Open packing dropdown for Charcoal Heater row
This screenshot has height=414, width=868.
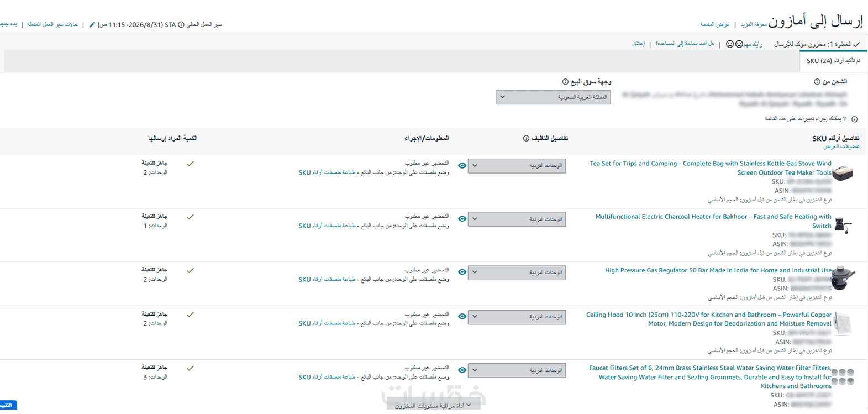[517, 219]
